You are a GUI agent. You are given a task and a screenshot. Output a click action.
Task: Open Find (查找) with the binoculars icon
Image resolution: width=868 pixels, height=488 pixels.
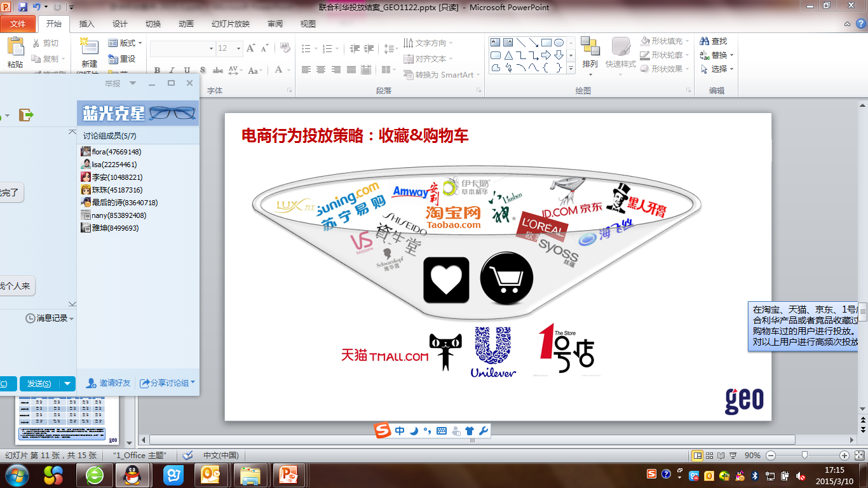point(714,41)
